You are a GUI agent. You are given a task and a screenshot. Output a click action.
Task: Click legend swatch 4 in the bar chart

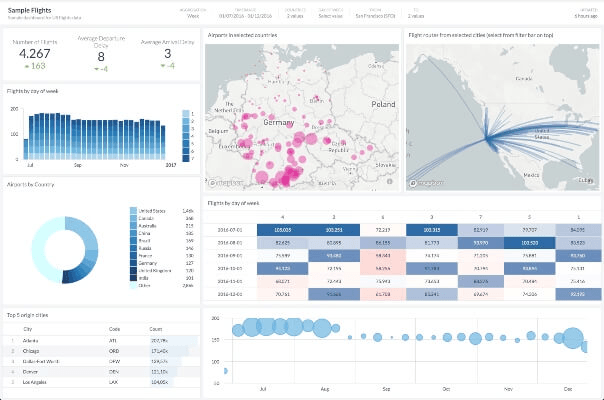(x=186, y=136)
